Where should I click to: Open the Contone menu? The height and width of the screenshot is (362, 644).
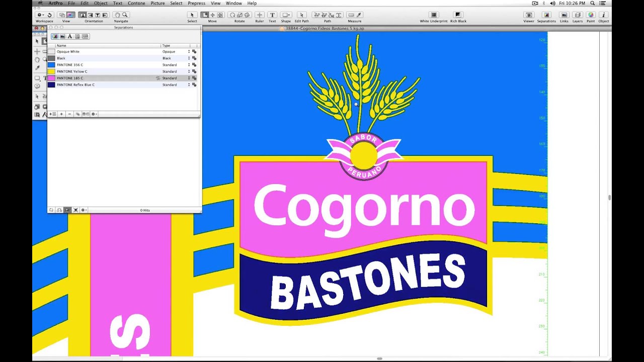(x=136, y=3)
